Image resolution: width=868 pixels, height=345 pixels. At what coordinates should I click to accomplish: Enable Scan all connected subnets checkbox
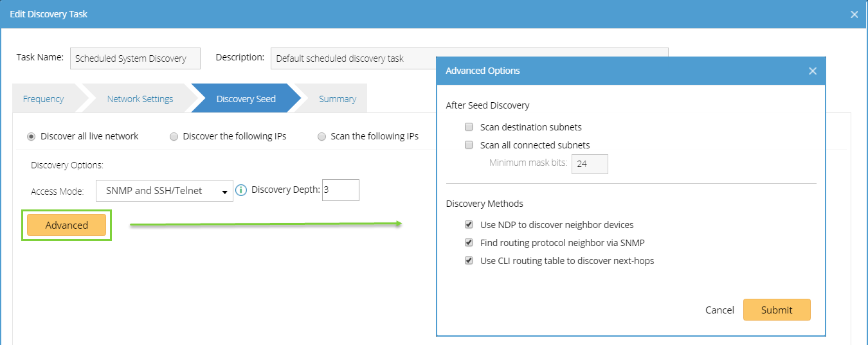[469, 145]
